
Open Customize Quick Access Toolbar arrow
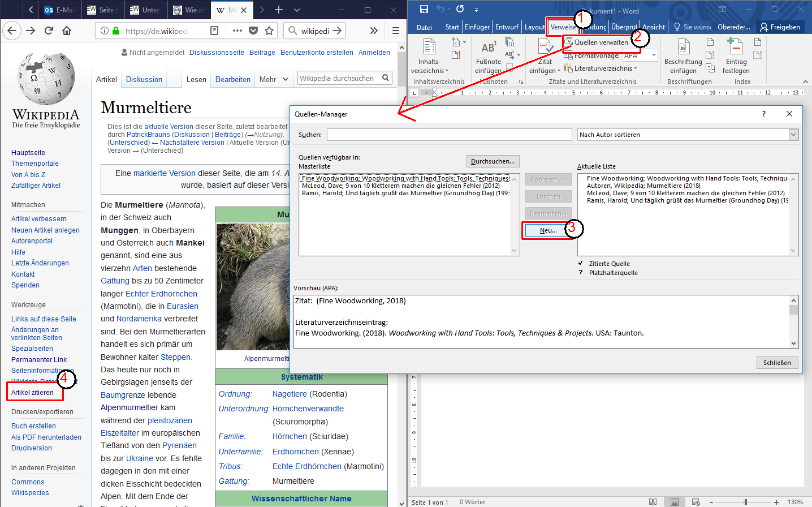tap(476, 10)
